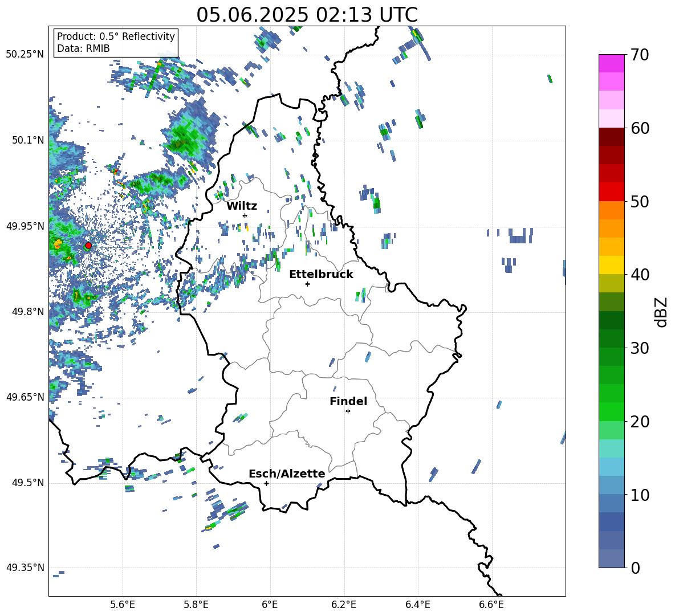Click the Esch/Alzette station cross marker
Image resolution: width=675 pixels, height=616 pixels.
pos(266,483)
